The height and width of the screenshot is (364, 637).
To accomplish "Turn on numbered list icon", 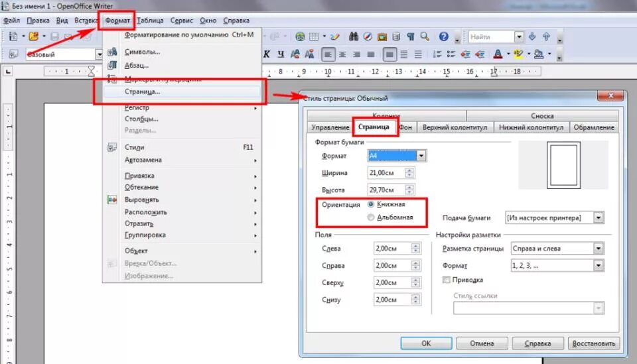I will 437,54.
